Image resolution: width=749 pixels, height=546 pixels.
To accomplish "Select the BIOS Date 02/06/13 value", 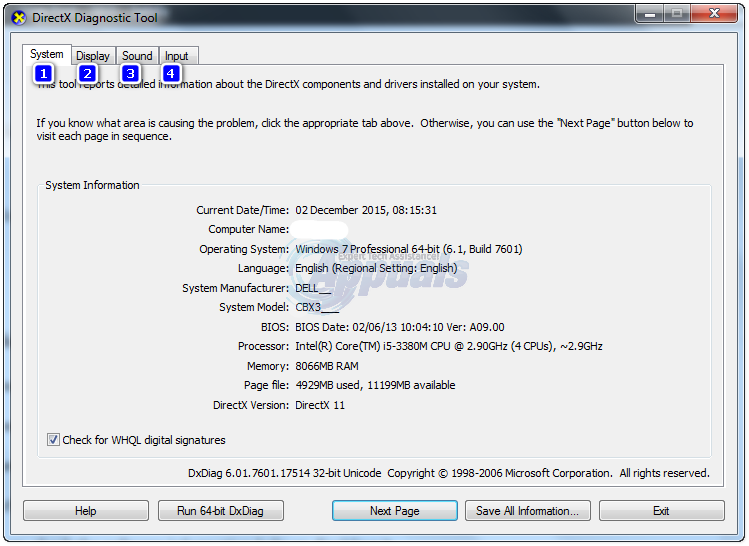I will coord(399,327).
